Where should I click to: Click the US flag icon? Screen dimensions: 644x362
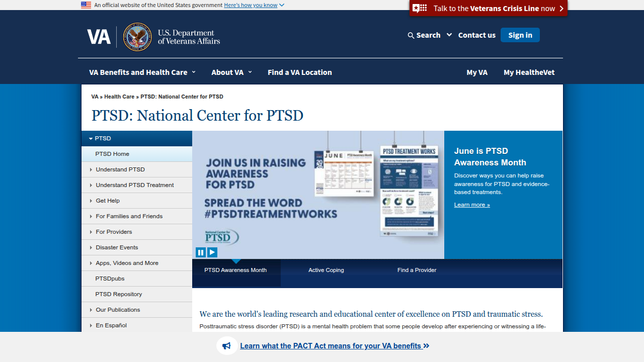coord(86,5)
